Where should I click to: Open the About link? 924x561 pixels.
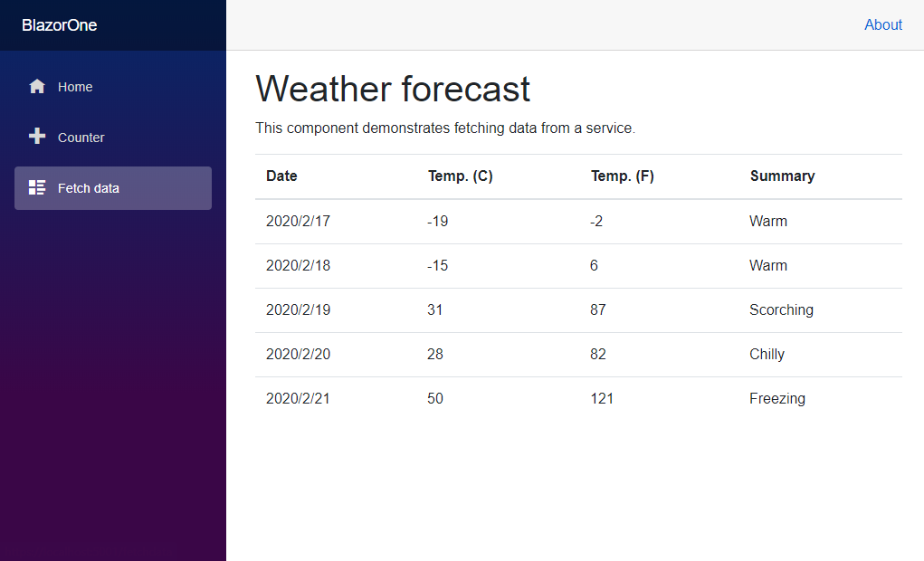coord(882,24)
